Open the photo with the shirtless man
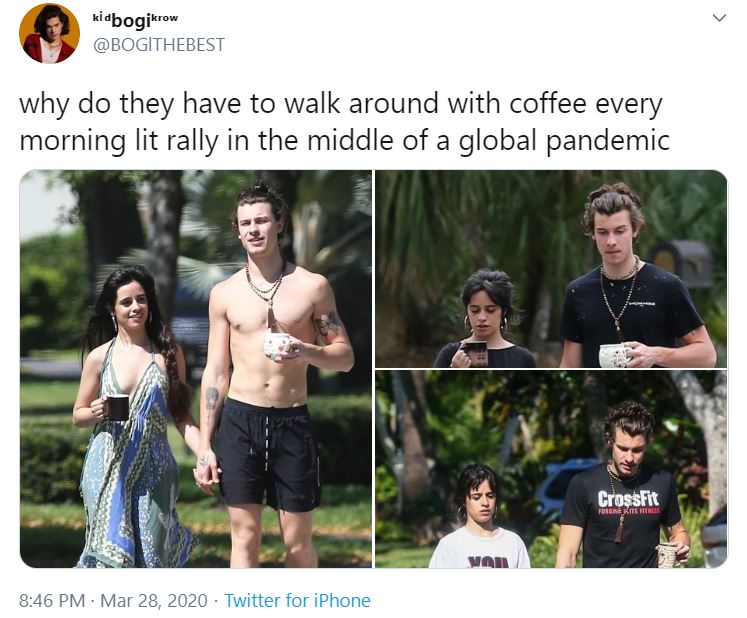747x618 pixels. (196, 368)
